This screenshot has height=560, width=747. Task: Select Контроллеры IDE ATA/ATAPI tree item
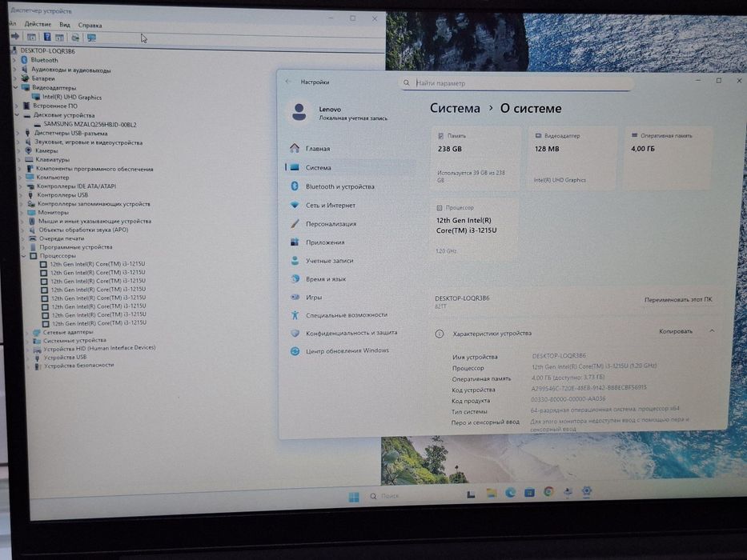tap(76, 186)
